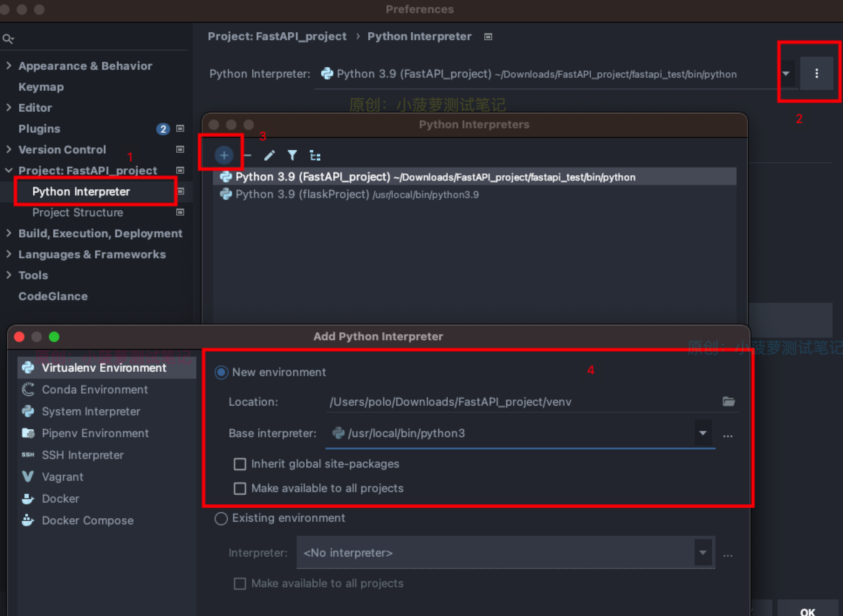This screenshot has width=843, height=616.
Task: Open the Python Interpreter settings page
Action: 81,192
